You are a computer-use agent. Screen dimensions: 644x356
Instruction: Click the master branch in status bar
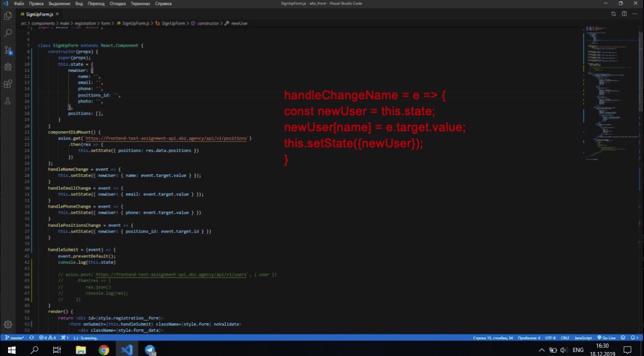(15, 338)
